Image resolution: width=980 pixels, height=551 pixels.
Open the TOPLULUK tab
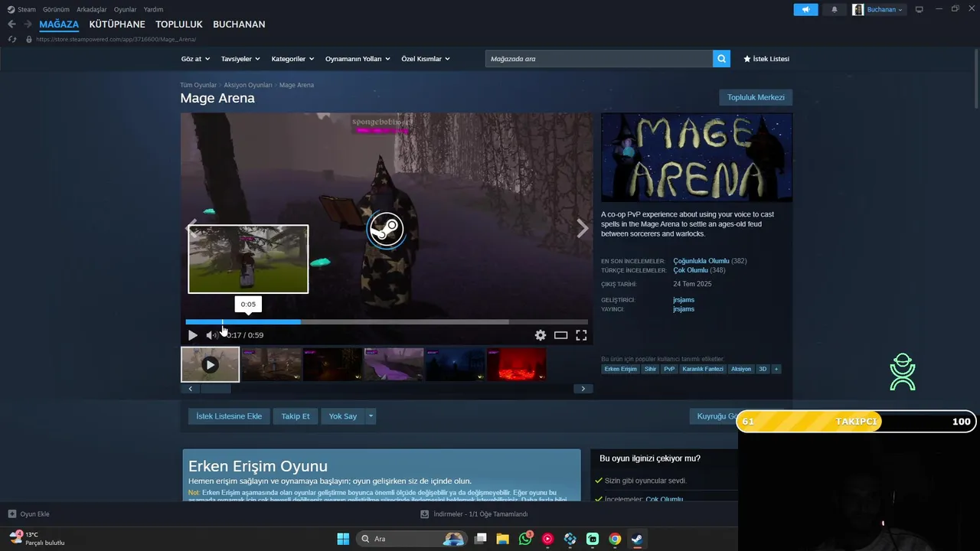tap(179, 24)
